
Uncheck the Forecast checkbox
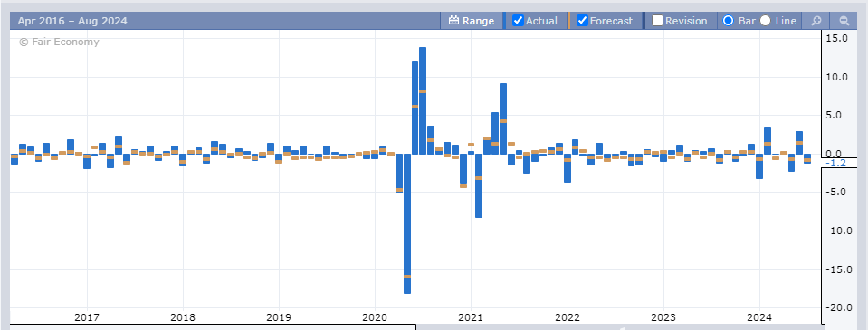click(x=582, y=21)
